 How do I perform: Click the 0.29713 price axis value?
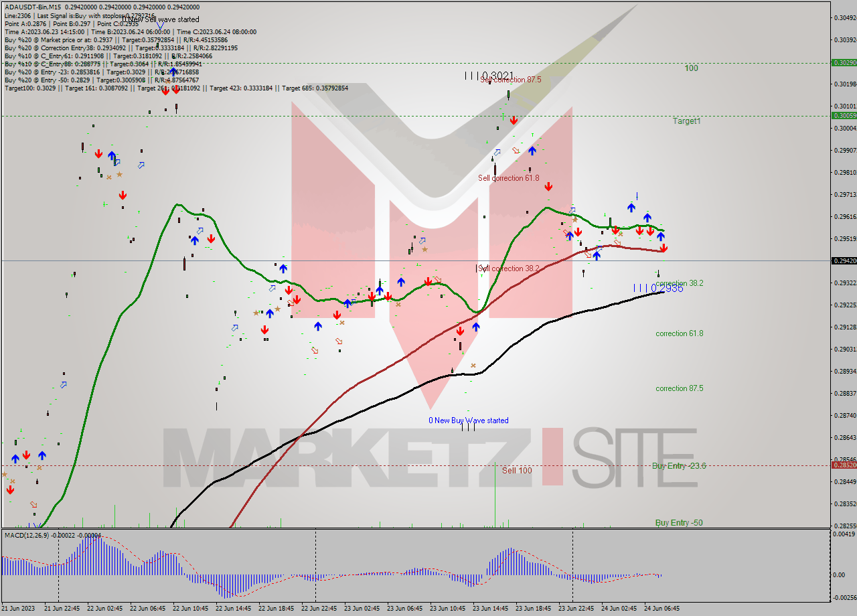pyautogui.click(x=845, y=194)
